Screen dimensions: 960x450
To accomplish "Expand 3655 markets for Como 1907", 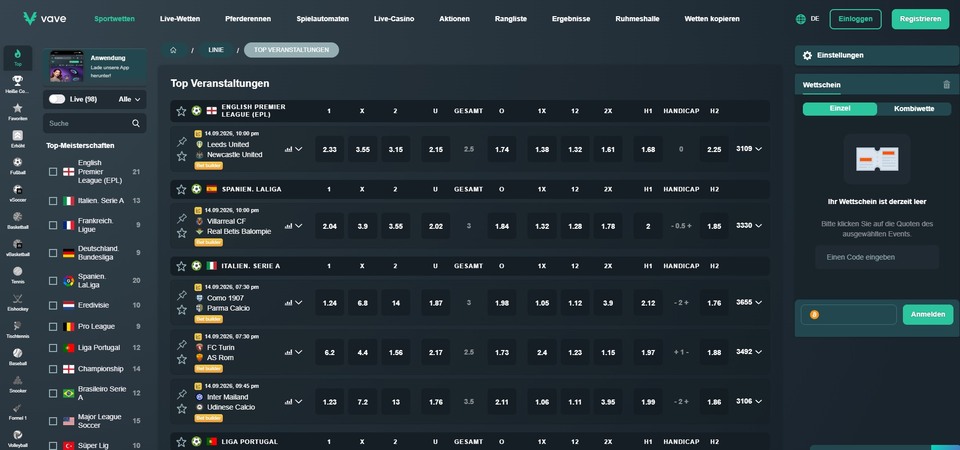I will [749, 302].
